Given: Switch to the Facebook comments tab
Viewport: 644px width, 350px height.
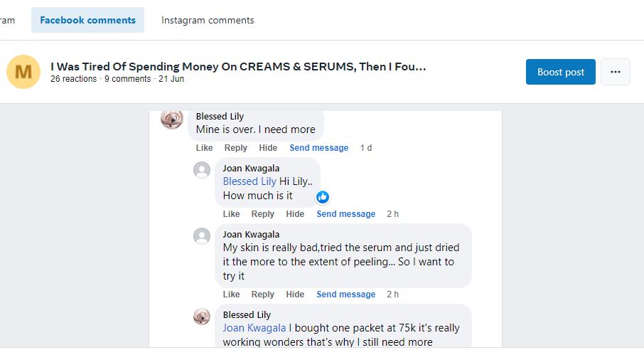Looking at the screenshot, I should 87,20.
